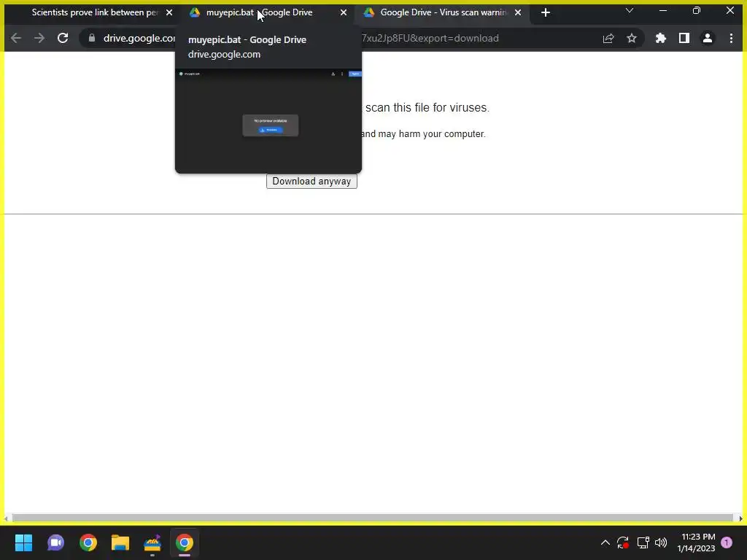Switch to the Scientists prove link tab
This screenshot has width=747, height=560.
click(x=94, y=12)
